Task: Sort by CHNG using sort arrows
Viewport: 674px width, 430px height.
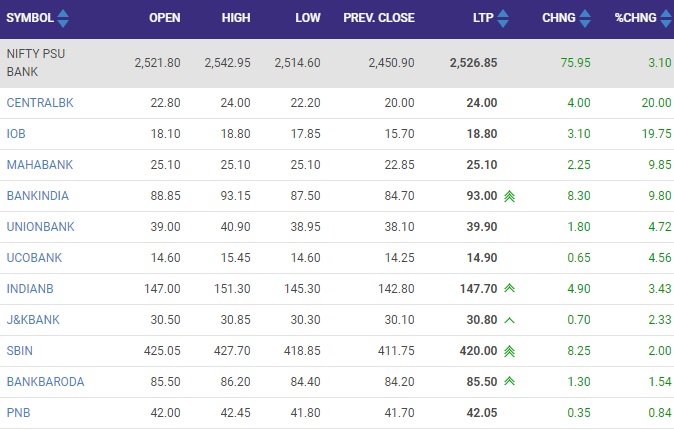Action: 585,18
